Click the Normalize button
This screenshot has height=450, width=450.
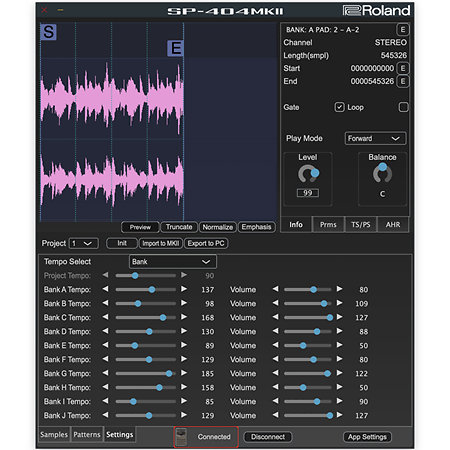coord(218,227)
